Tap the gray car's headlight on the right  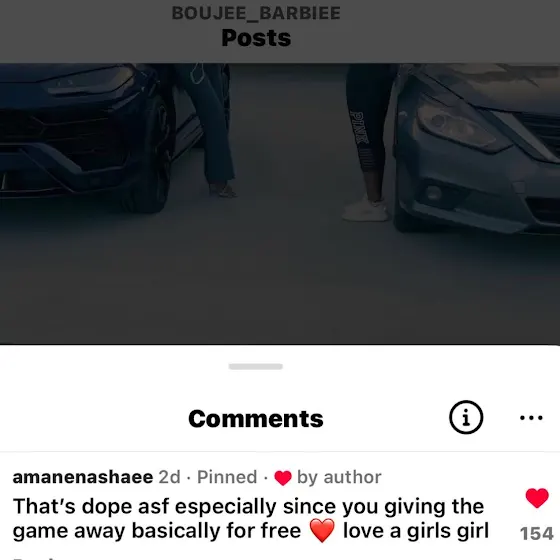(461, 122)
